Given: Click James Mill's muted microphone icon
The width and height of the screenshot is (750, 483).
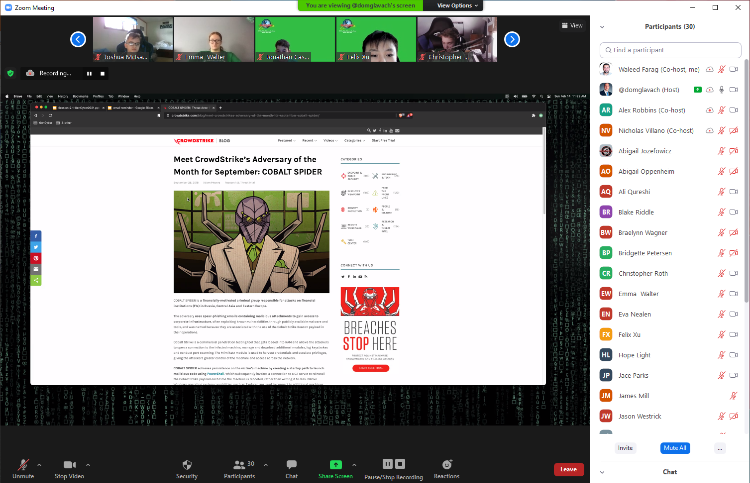Looking at the screenshot, I should click(733, 395).
